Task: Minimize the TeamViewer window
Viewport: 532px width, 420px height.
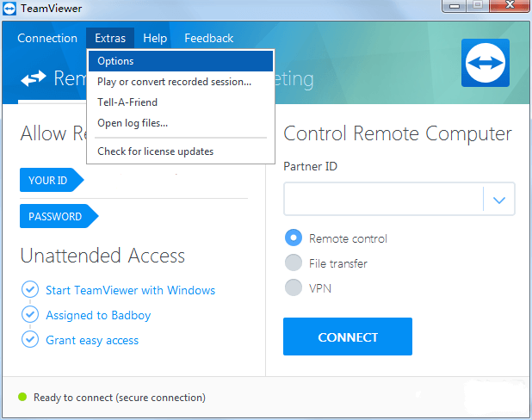Action: (455, 6)
